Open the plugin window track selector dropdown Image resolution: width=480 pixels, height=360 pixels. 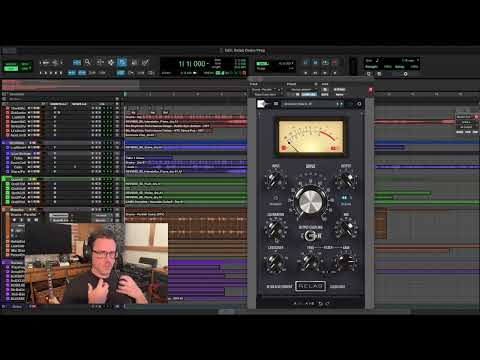tap(267, 89)
